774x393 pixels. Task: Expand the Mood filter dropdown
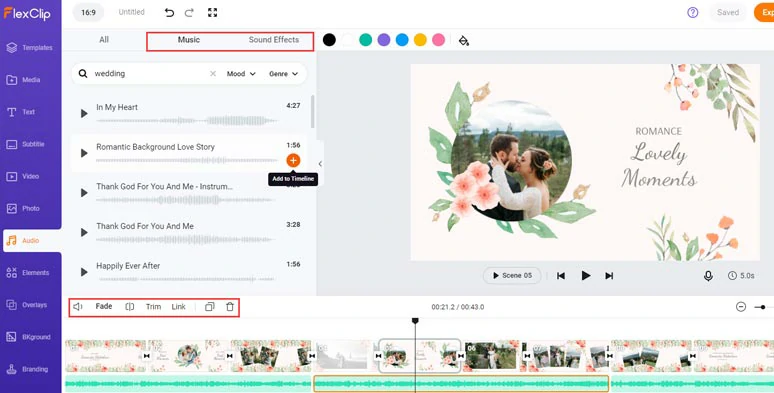(x=241, y=74)
